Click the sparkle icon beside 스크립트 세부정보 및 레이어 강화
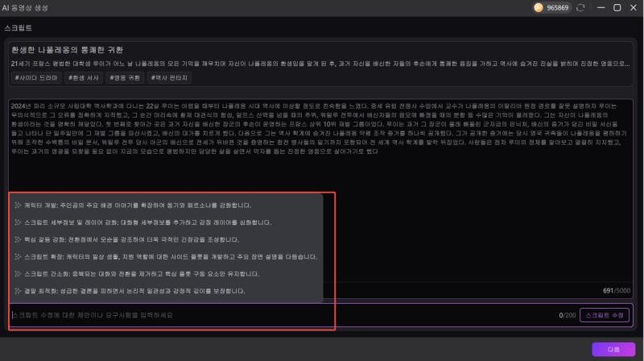 [18, 222]
